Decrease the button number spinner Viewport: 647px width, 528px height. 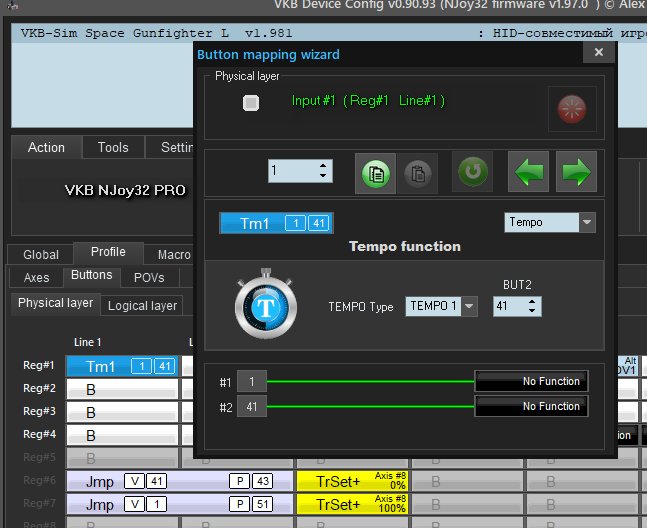323,175
